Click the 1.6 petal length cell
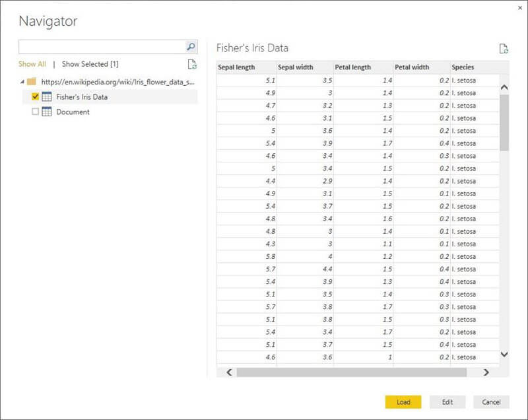Image resolution: width=528 pixels, height=420 pixels. [364, 219]
